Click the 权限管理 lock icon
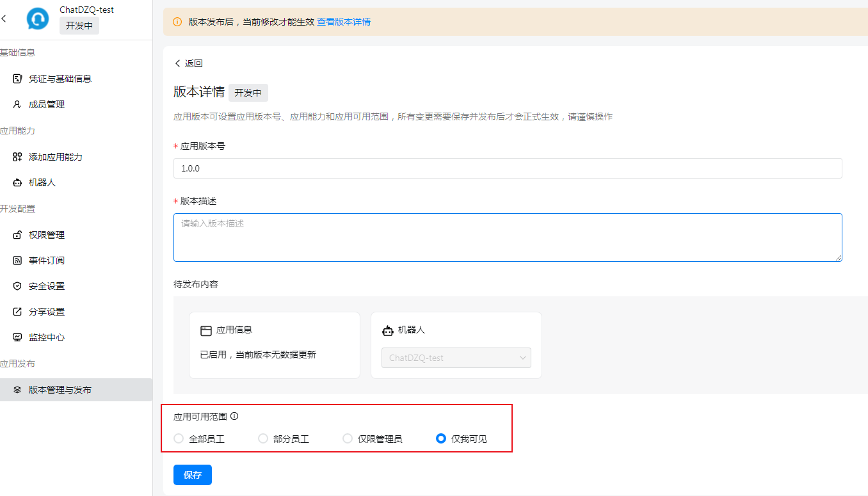 click(17, 235)
